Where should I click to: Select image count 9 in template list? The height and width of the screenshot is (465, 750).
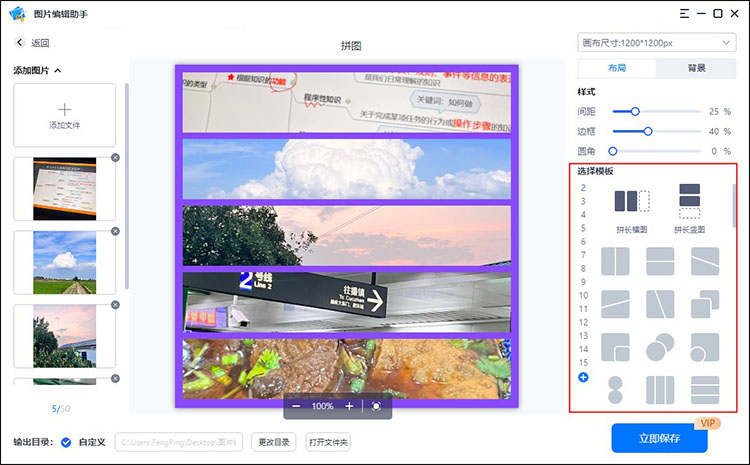(x=583, y=282)
